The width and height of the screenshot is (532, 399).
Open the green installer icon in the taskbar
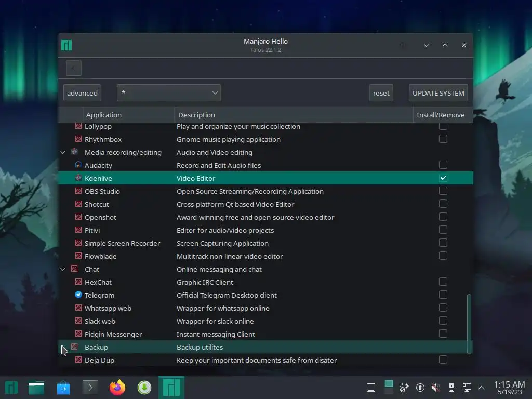(144, 388)
